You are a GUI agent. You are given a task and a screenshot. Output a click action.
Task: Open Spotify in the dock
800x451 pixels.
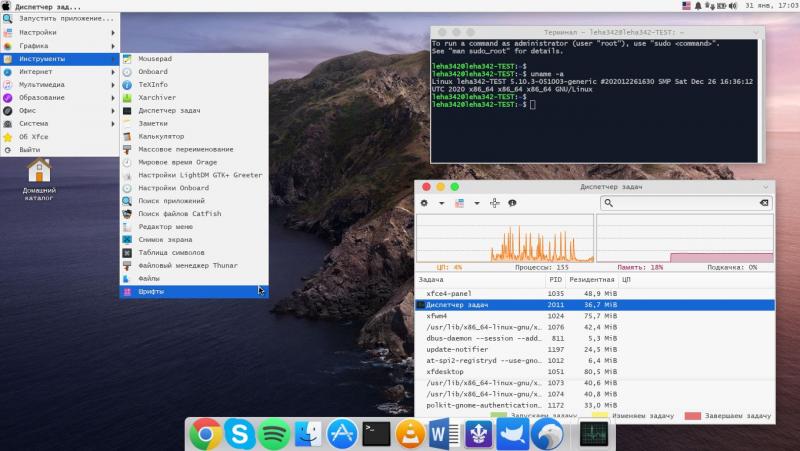tap(273, 433)
